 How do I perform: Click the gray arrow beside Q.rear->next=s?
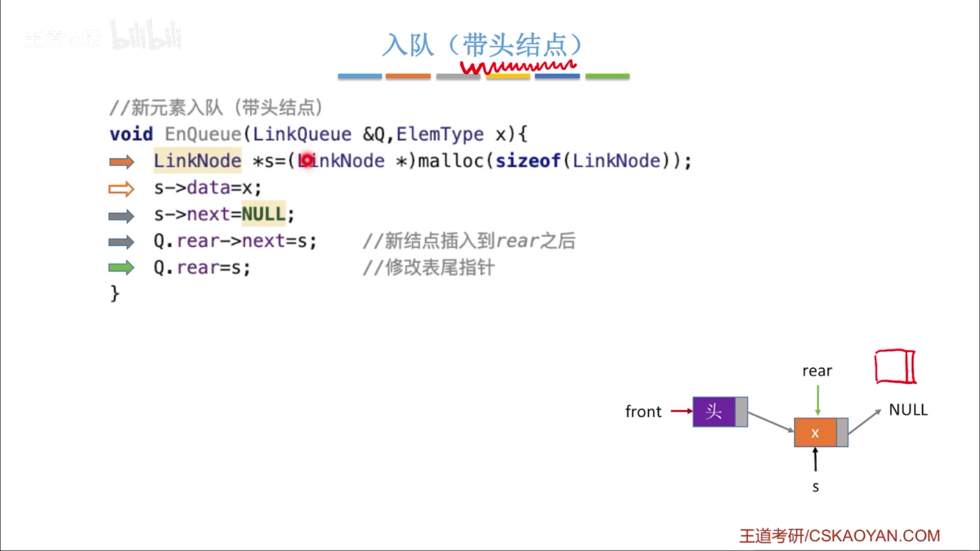(121, 242)
